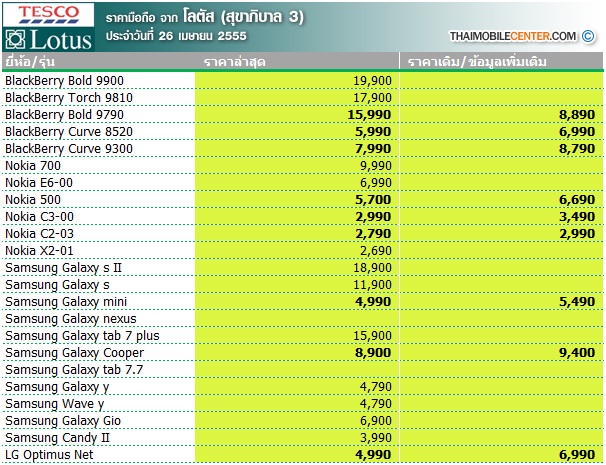Click the 11,900 Samsung Galaxy s price
The width and height of the screenshot is (606, 465).
pyautogui.click(x=372, y=285)
